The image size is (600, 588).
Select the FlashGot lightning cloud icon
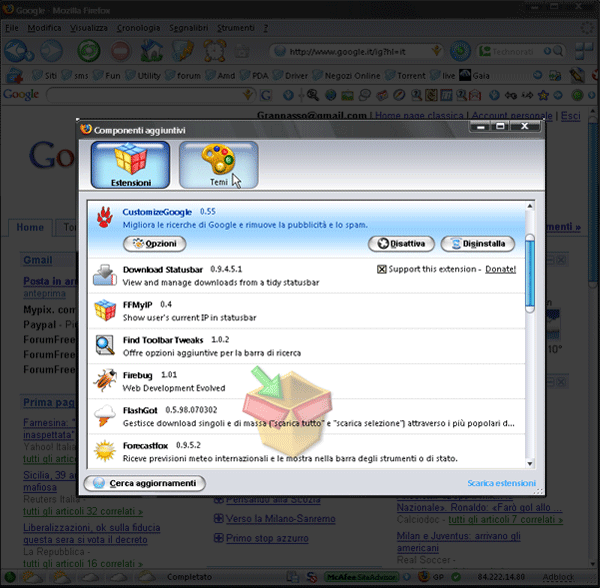[x=105, y=415]
